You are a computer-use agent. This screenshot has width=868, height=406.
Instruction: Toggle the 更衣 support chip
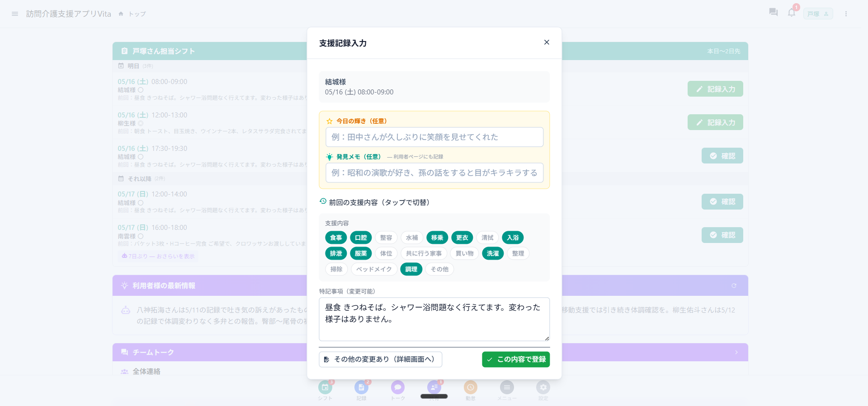[462, 238]
